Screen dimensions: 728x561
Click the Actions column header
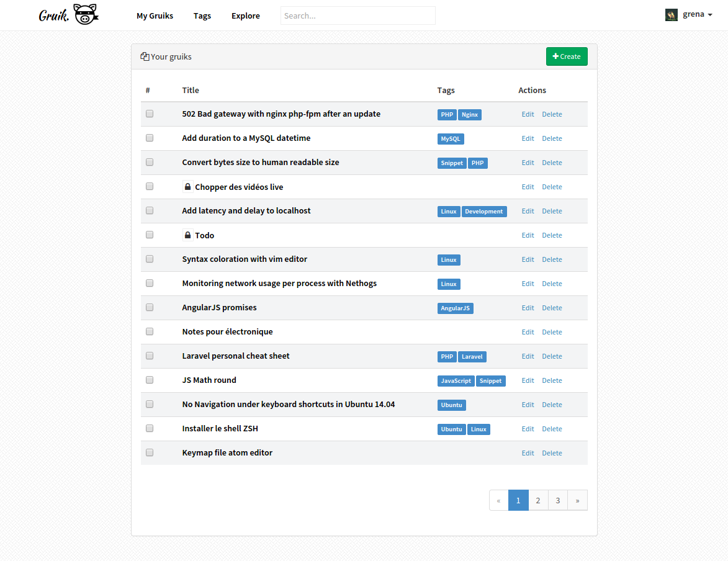point(532,90)
